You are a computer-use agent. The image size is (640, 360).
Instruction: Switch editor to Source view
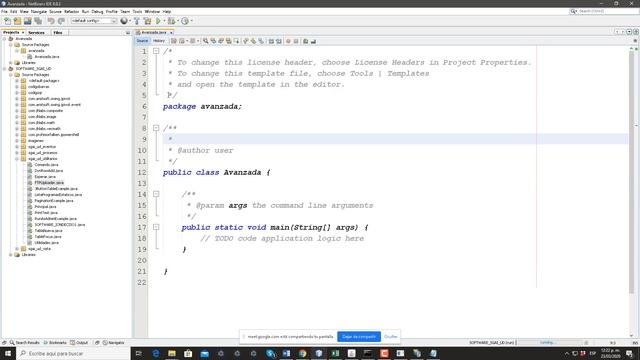click(x=142, y=41)
